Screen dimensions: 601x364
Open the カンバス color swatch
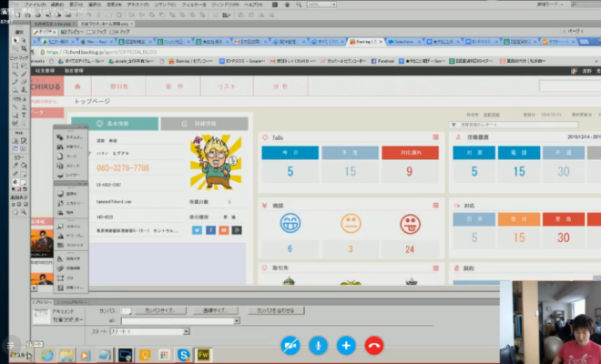click(127, 310)
